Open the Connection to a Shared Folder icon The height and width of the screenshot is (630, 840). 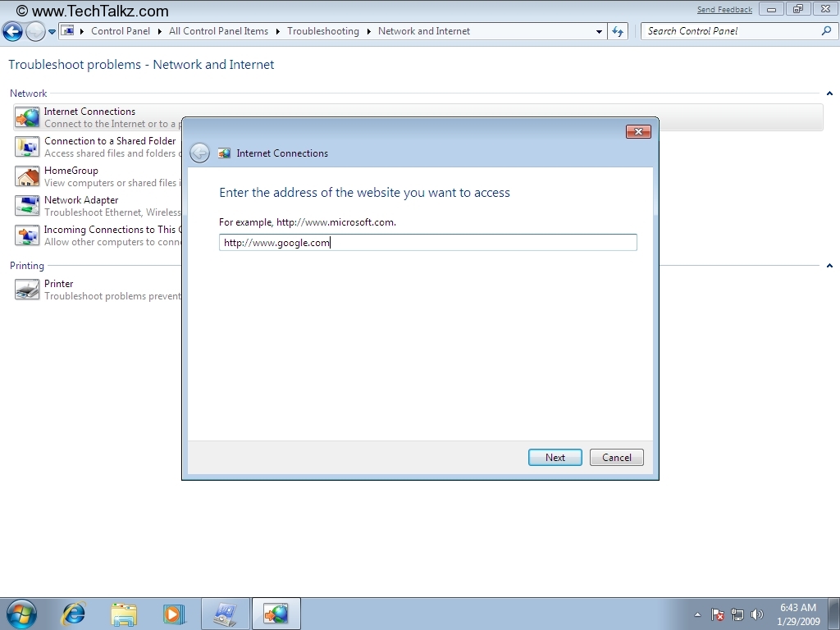coord(27,147)
